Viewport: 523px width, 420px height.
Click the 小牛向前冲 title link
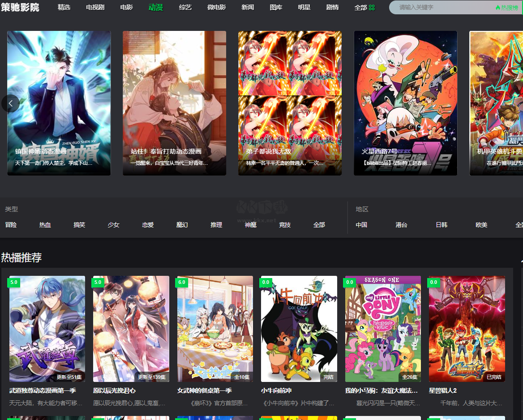(276, 390)
